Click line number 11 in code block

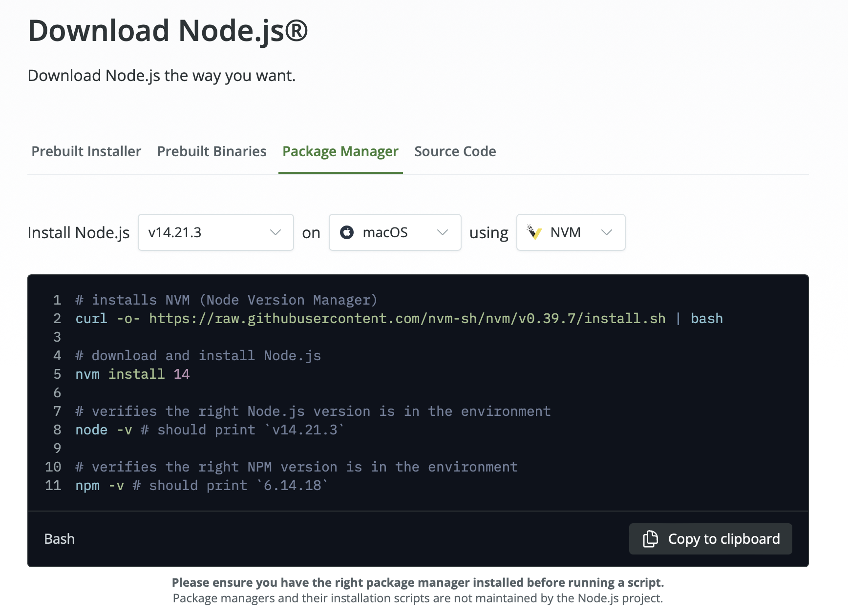pos(53,486)
